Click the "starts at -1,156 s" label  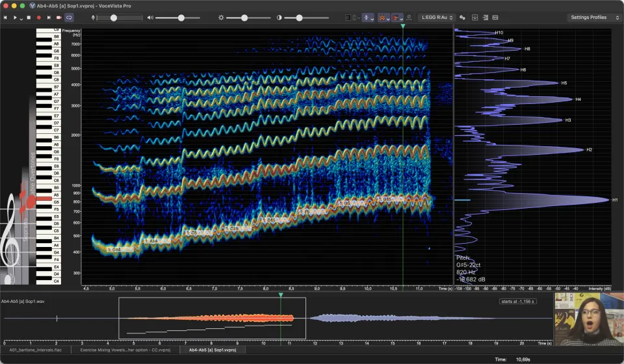click(518, 302)
